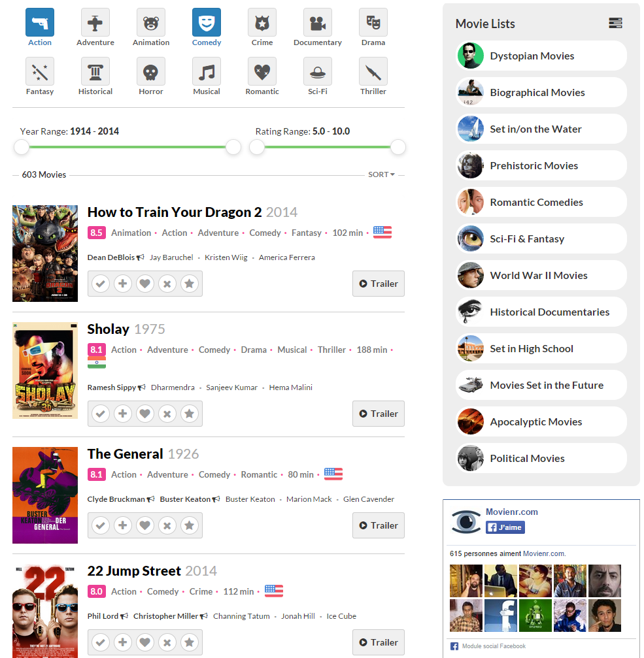Click the Animation bear genre icon
The width and height of the screenshot is (644, 658).
(x=150, y=23)
